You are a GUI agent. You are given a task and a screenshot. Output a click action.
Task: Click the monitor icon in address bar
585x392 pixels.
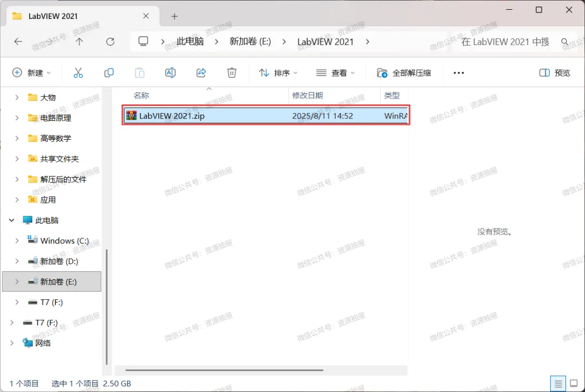[x=143, y=41]
